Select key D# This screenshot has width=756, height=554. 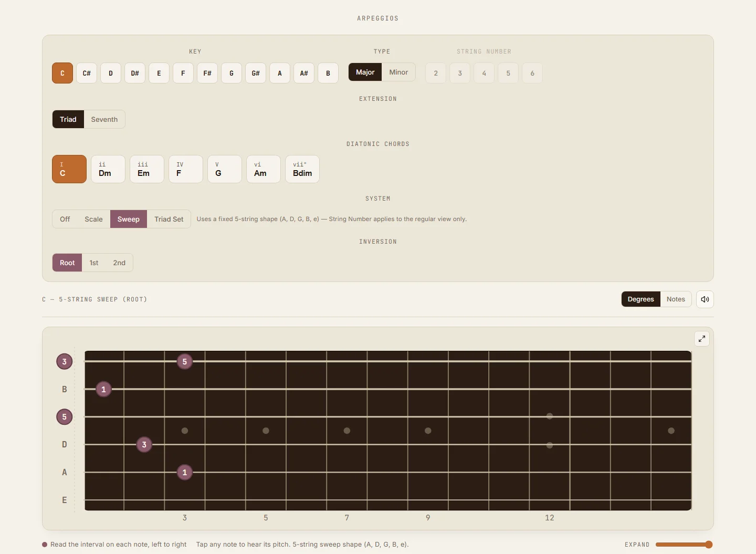coord(135,73)
